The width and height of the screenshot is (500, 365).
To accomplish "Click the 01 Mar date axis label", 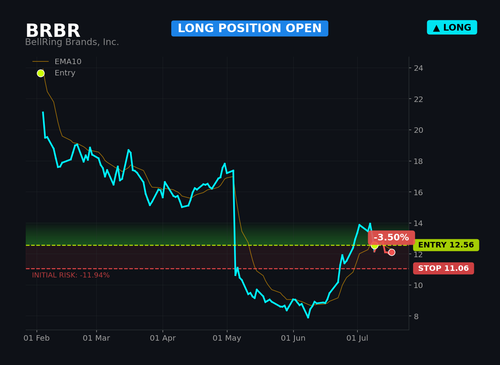I will tap(96, 338).
